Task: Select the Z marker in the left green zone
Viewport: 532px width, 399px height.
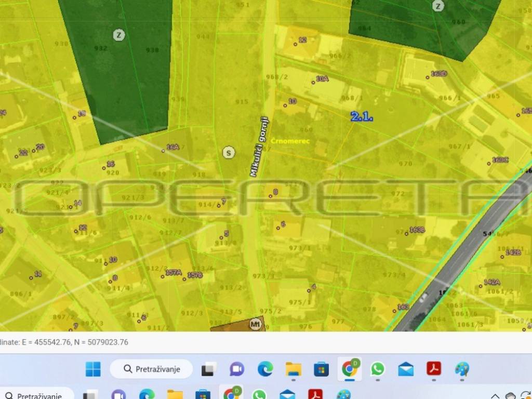Action: click(x=119, y=35)
